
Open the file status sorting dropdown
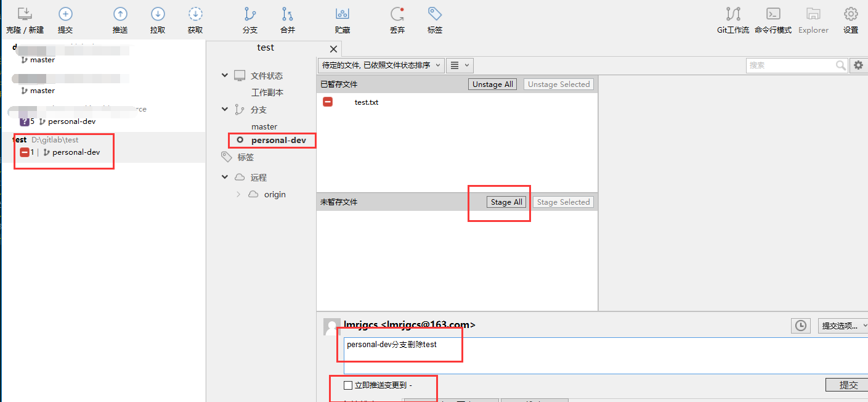point(381,65)
